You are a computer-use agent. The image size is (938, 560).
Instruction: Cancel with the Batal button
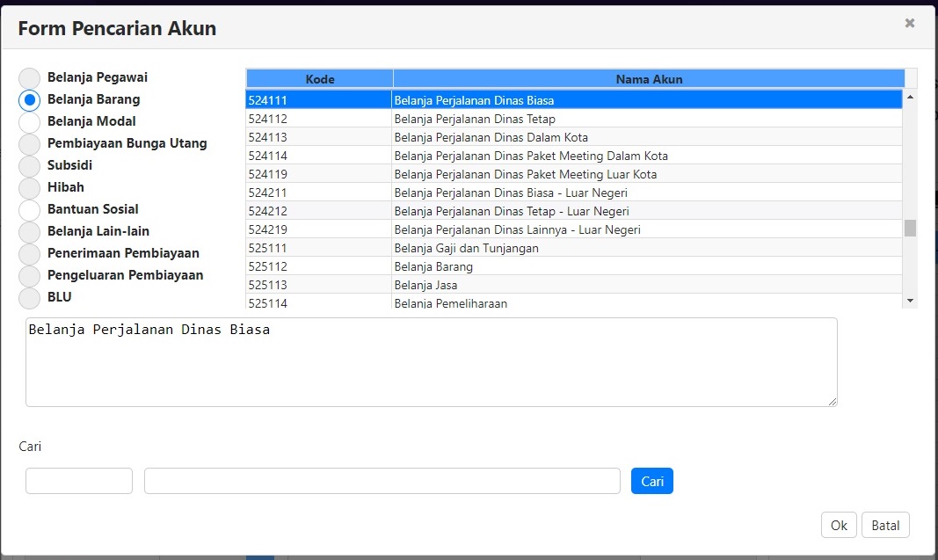tap(885, 526)
